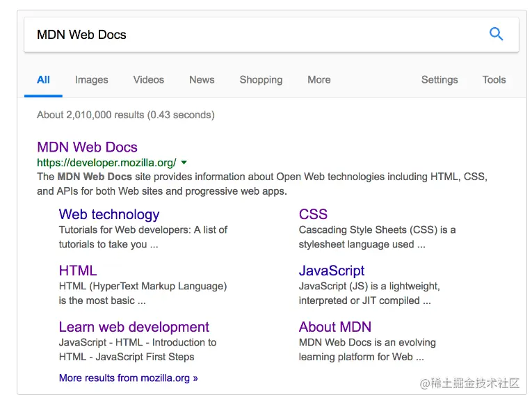Show the search Tools
This screenshot has width=532, height=402.
[x=494, y=80]
